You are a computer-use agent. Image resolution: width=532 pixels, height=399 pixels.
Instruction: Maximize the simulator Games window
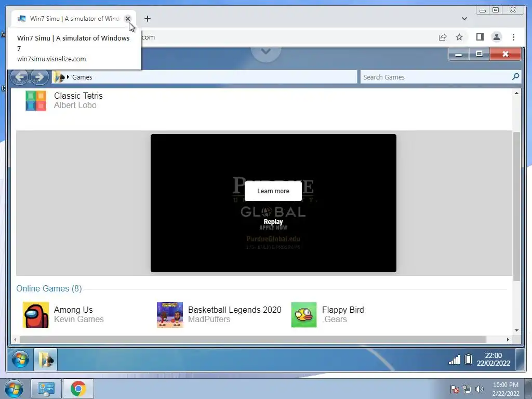(x=479, y=54)
